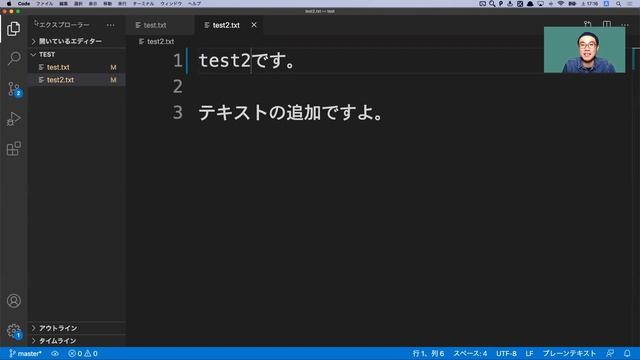Open the ウィンドウ menu
This screenshot has height=360, width=640.
[x=171, y=4]
